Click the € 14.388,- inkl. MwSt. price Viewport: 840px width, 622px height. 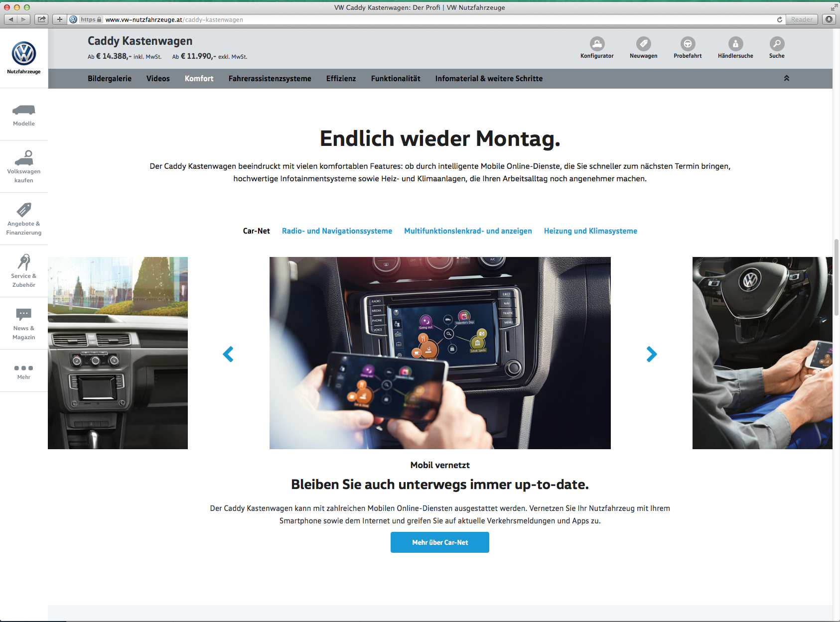[x=125, y=56]
